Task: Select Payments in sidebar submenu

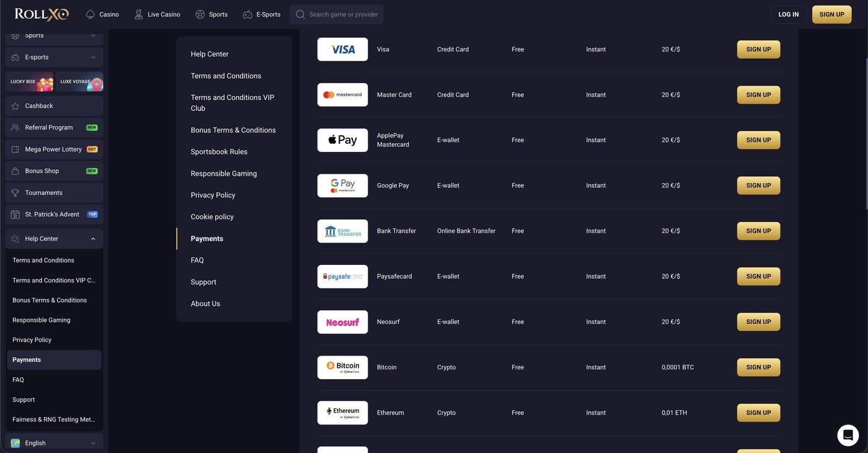Action: [54, 360]
